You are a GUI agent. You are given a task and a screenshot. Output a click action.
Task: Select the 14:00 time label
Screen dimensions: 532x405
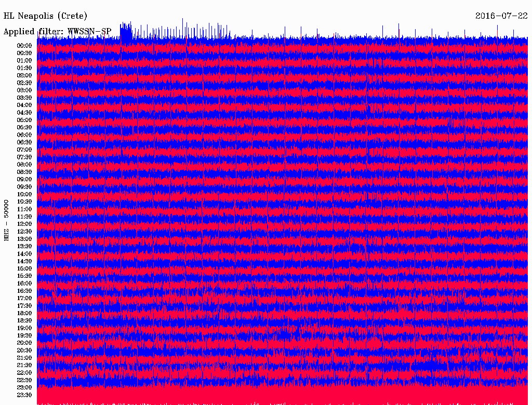point(24,254)
